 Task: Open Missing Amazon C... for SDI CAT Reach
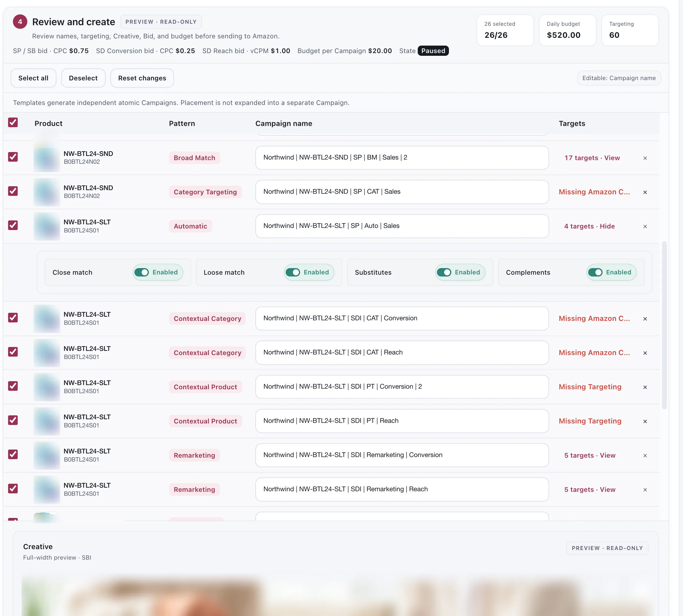click(594, 353)
